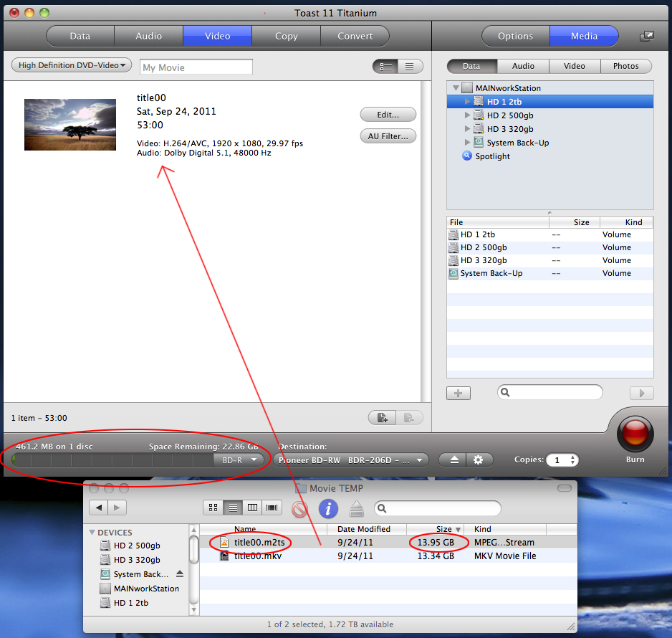Toggle the Media Browser window icon
The height and width of the screenshot is (638, 672).
point(647,36)
